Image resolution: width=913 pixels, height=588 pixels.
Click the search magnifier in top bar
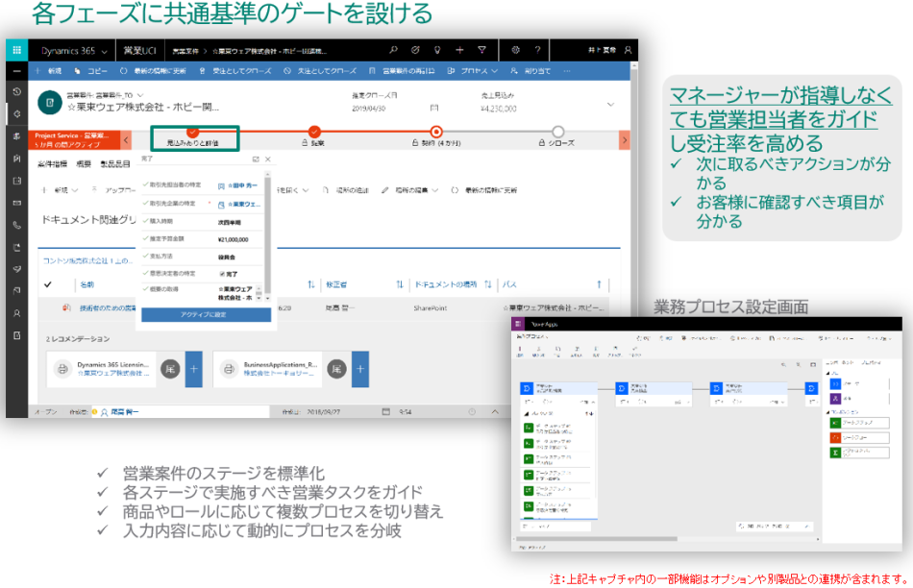393,50
